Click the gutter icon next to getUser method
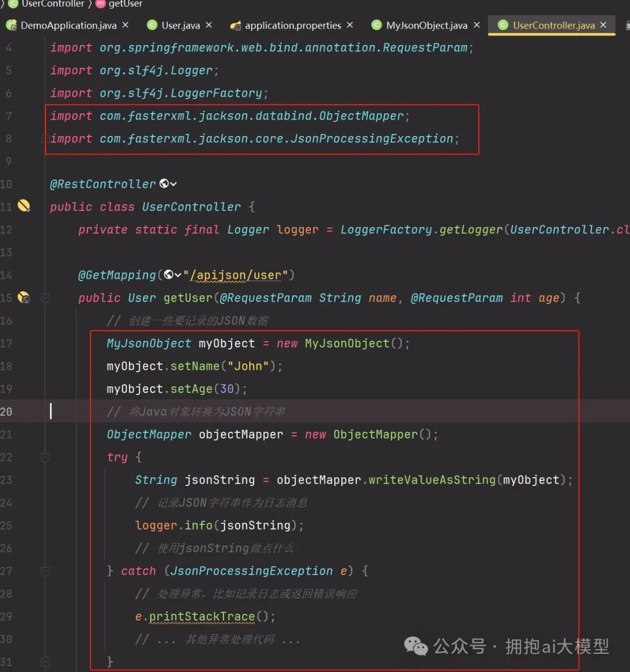The width and height of the screenshot is (630, 672). [x=24, y=297]
